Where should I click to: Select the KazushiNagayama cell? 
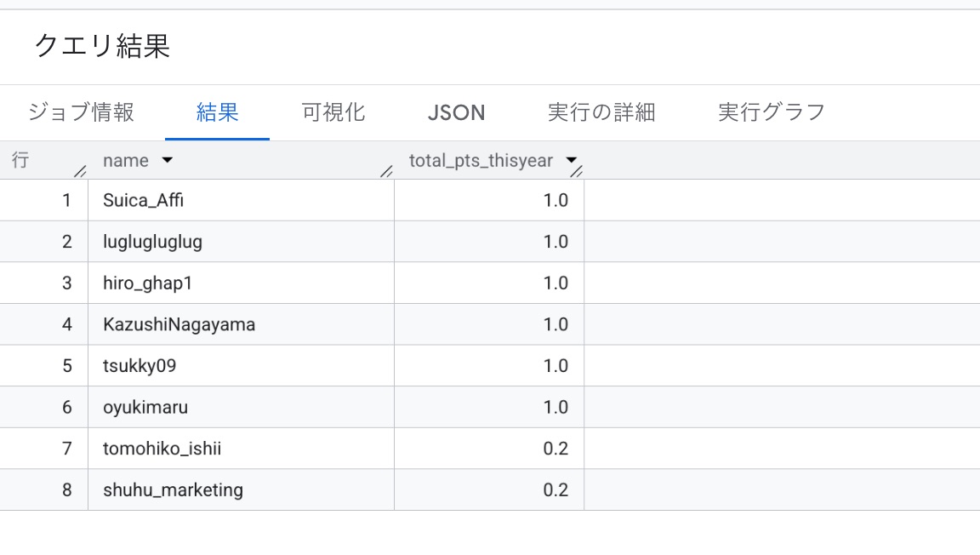pos(179,324)
